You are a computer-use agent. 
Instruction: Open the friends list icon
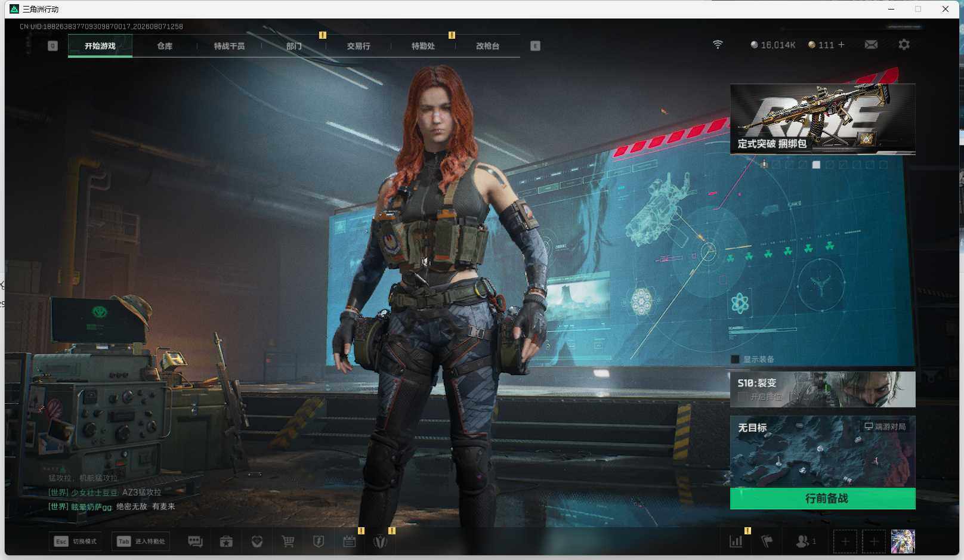tap(803, 542)
